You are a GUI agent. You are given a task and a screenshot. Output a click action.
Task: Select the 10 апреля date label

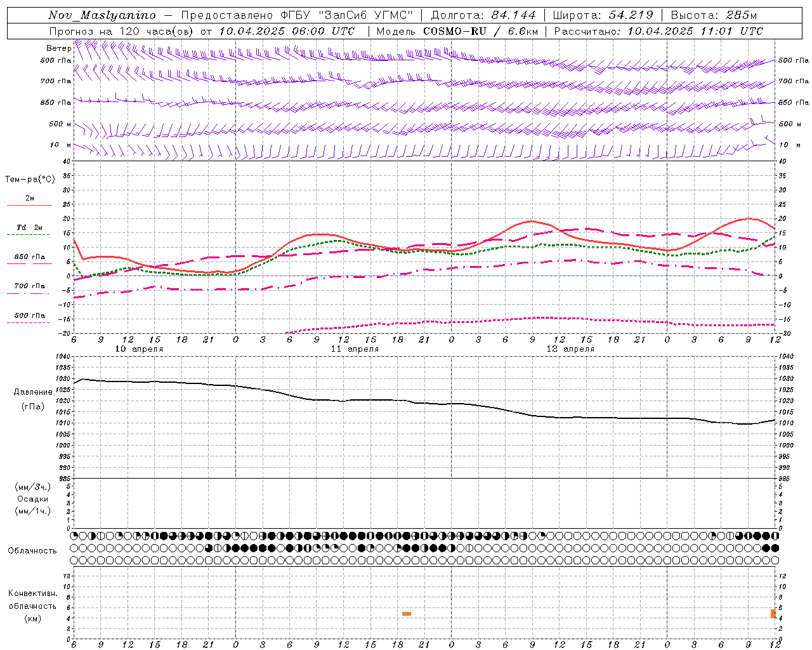click(139, 349)
